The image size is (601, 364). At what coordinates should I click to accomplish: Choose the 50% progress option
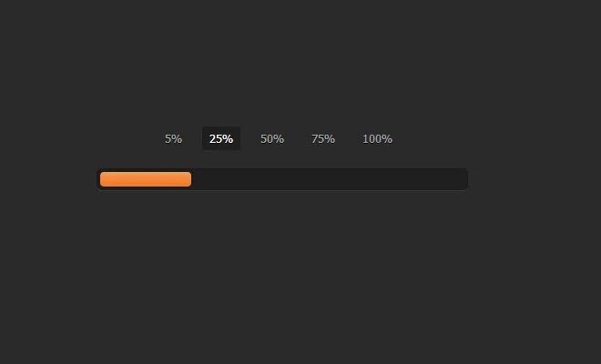pos(272,138)
